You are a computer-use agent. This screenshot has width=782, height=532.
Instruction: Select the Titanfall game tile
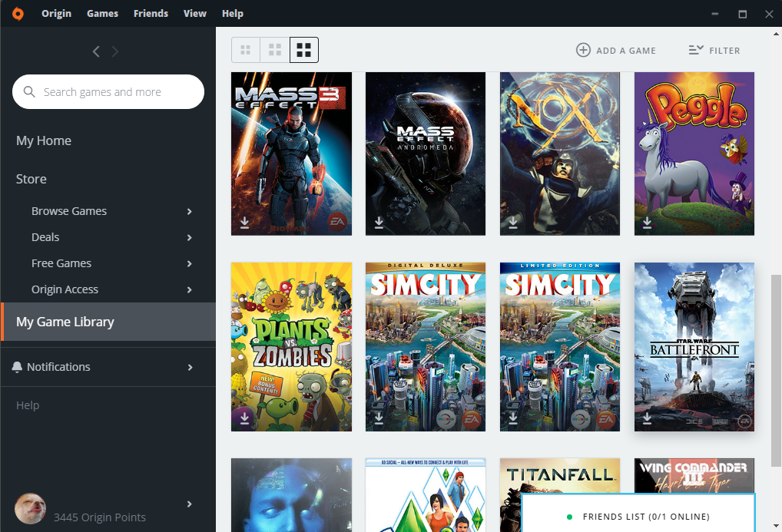[x=560, y=476]
